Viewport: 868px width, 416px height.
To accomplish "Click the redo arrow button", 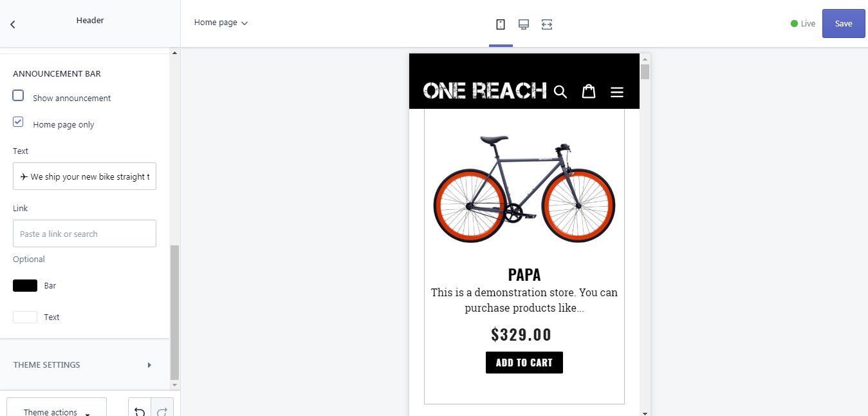I will [x=162, y=410].
